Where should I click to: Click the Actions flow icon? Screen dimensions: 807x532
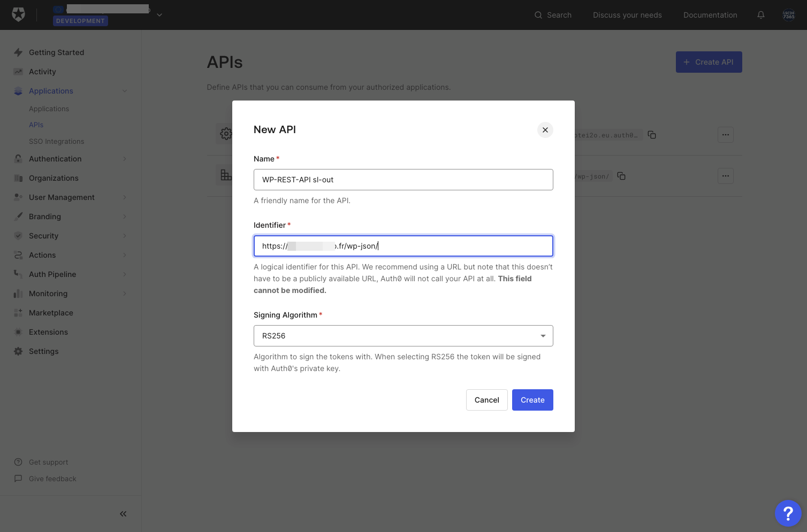pyautogui.click(x=18, y=255)
